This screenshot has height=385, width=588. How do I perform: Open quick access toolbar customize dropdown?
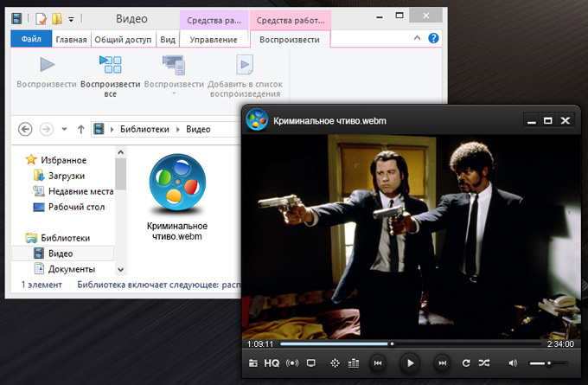click(x=71, y=19)
